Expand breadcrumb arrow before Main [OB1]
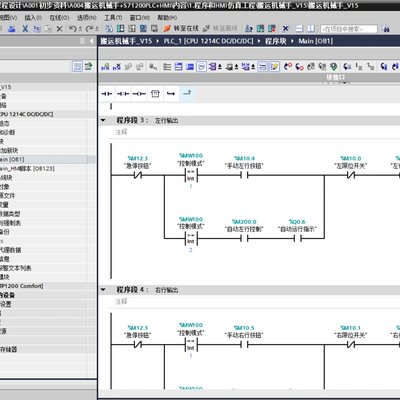400x400 pixels. click(292, 41)
